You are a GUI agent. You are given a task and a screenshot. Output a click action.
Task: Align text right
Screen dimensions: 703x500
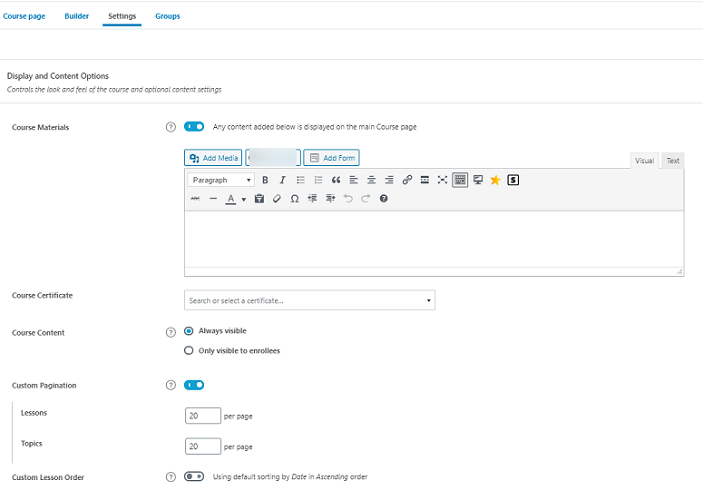pos(389,180)
